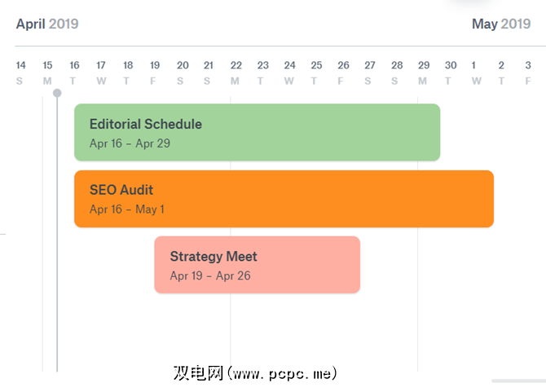546x392 pixels.
Task: Click the Apr 19 – Apr 26 date range text
Action: (210, 275)
